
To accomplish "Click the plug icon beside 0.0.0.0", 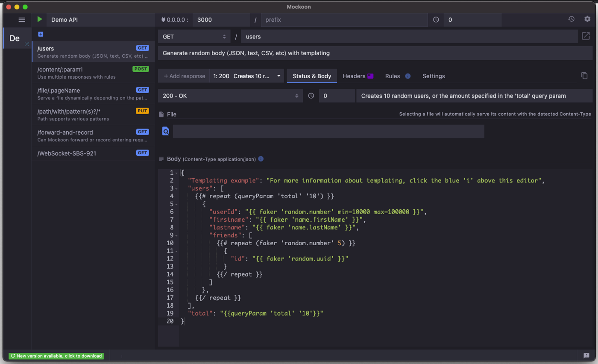I will (163, 20).
